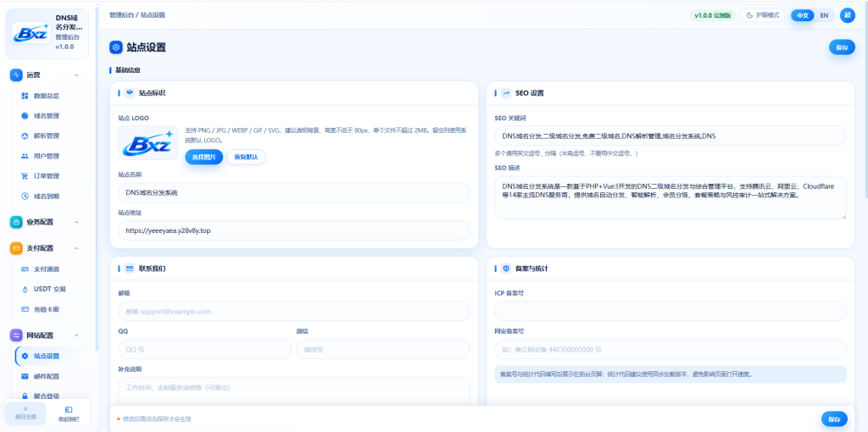Click the teal 业务配置 group icon
Image resolution: width=868 pixels, height=432 pixels.
click(x=17, y=222)
